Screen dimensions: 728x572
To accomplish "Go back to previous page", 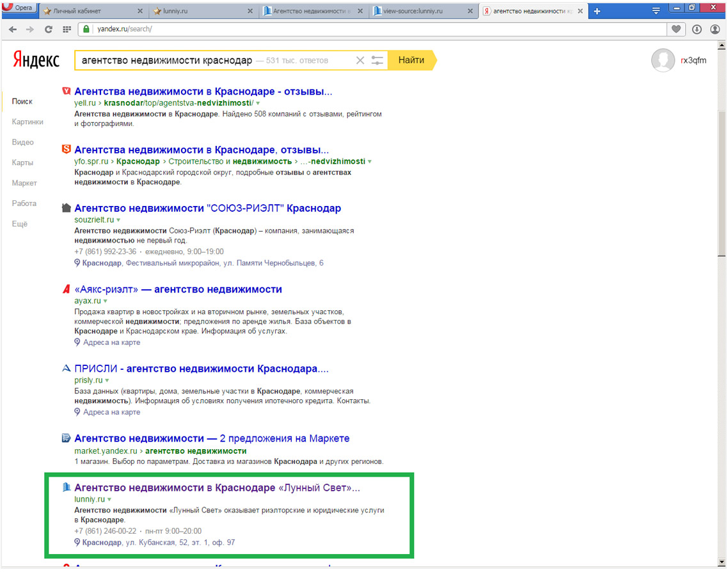I will tap(13, 29).
